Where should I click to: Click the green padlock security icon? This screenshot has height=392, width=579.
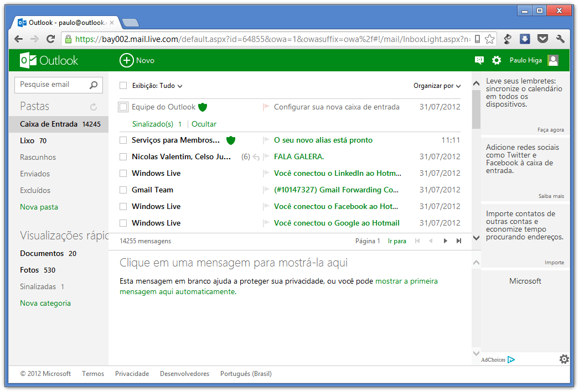point(68,39)
